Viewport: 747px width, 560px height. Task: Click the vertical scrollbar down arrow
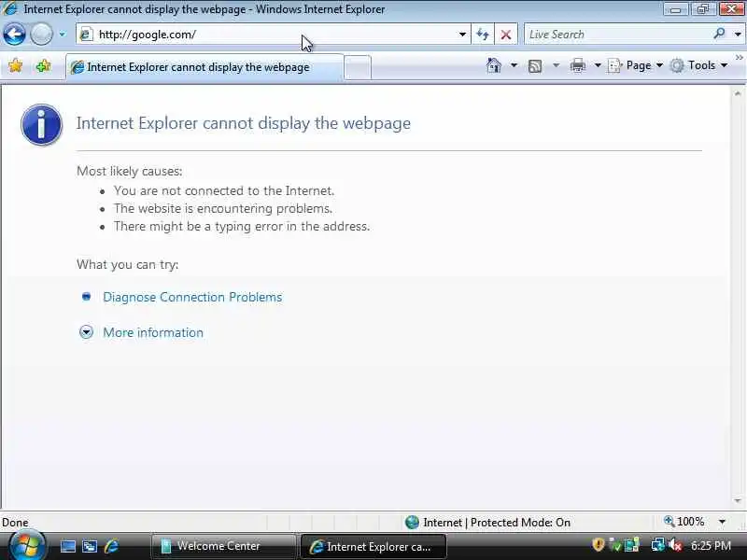pyautogui.click(x=738, y=501)
